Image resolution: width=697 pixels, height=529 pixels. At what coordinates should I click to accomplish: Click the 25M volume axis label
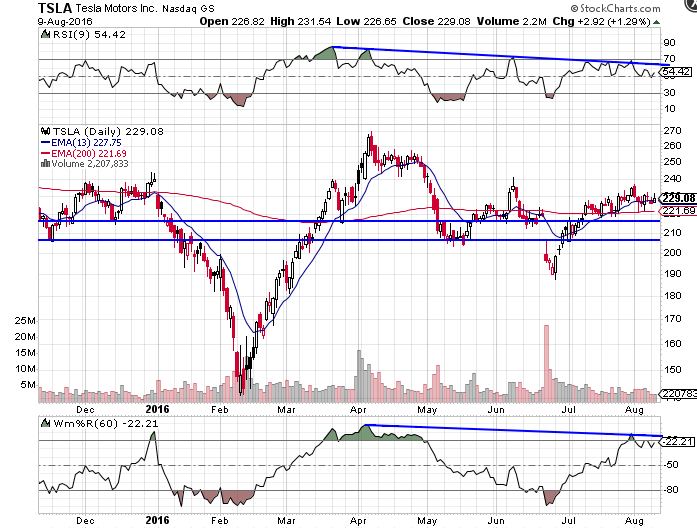(x=25, y=321)
